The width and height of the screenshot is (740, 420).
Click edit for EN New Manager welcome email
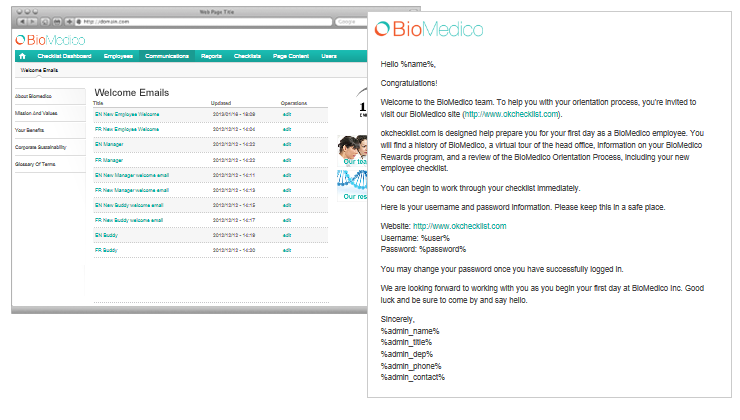point(287,176)
